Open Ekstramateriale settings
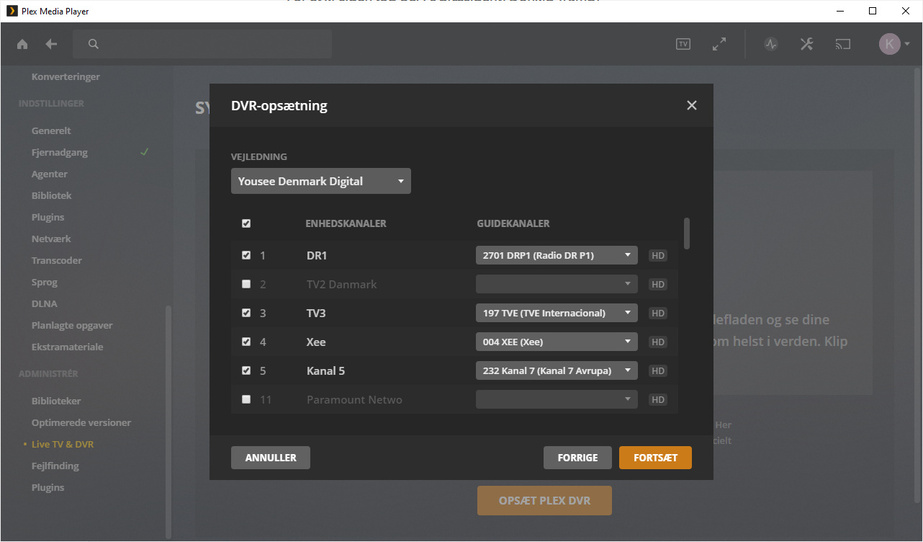 (67, 347)
